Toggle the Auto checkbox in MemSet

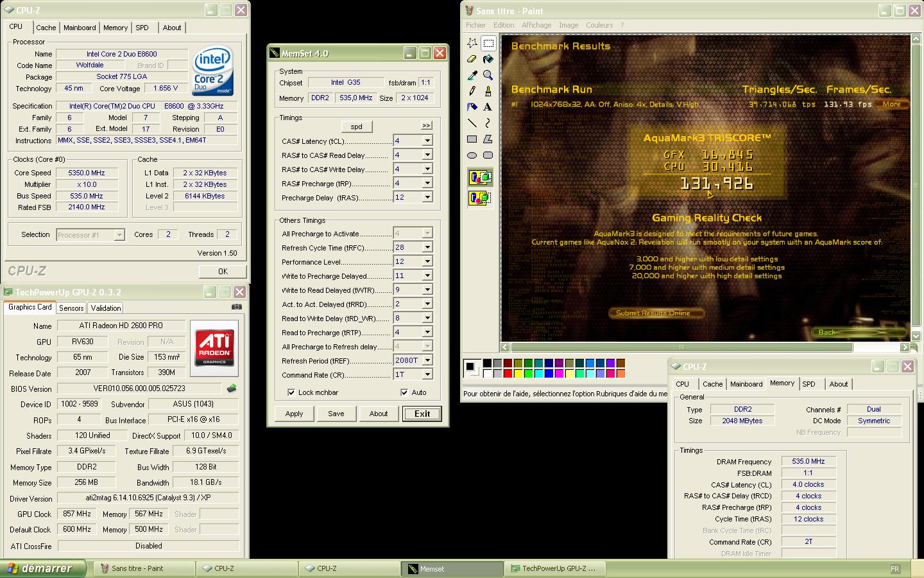pyautogui.click(x=404, y=392)
